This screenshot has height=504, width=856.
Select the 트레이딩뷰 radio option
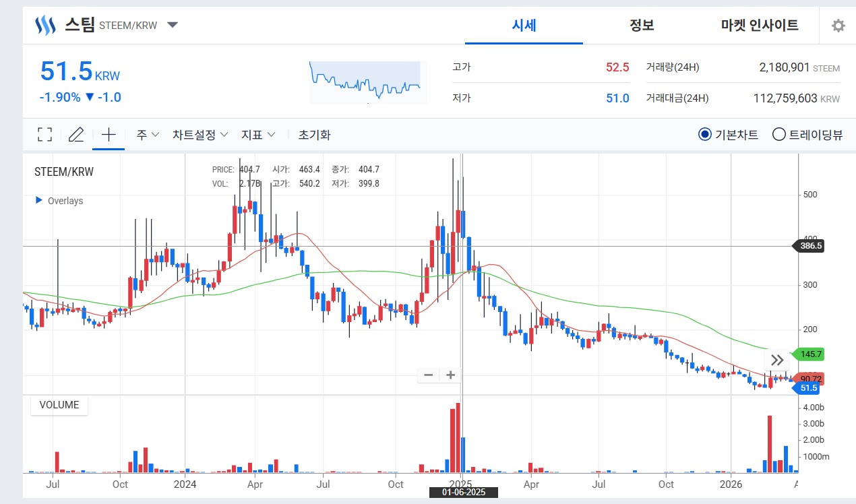(807, 135)
